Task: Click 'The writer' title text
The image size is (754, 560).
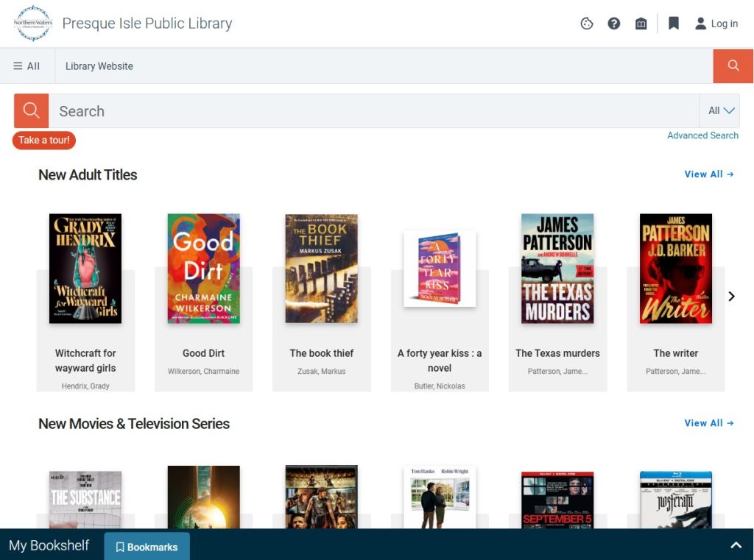Action: pos(676,353)
